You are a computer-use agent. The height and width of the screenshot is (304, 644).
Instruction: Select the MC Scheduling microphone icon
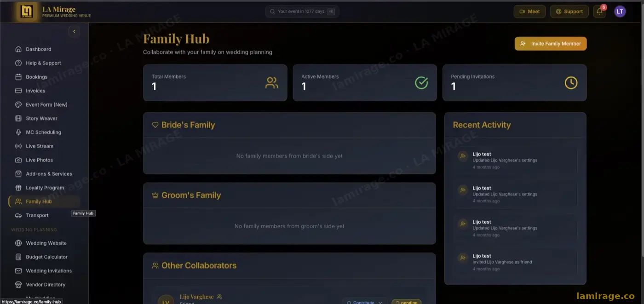(18, 132)
